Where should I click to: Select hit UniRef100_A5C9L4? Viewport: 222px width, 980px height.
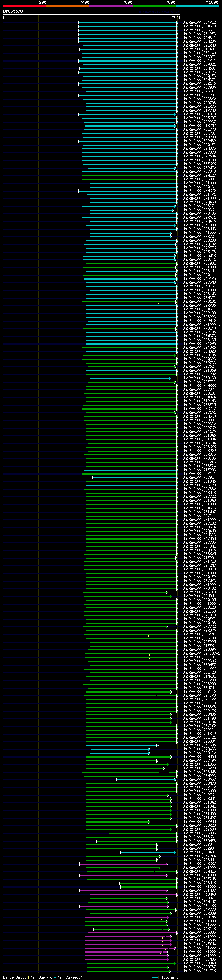coord(199,477)
